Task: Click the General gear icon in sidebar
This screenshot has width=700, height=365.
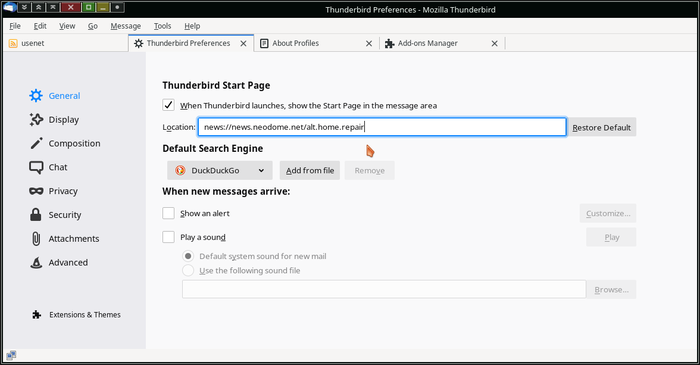Action: [36, 95]
